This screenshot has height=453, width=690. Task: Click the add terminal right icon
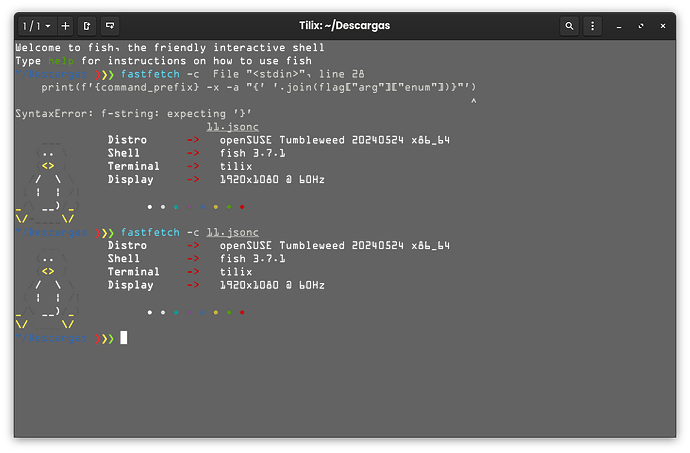(87, 26)
